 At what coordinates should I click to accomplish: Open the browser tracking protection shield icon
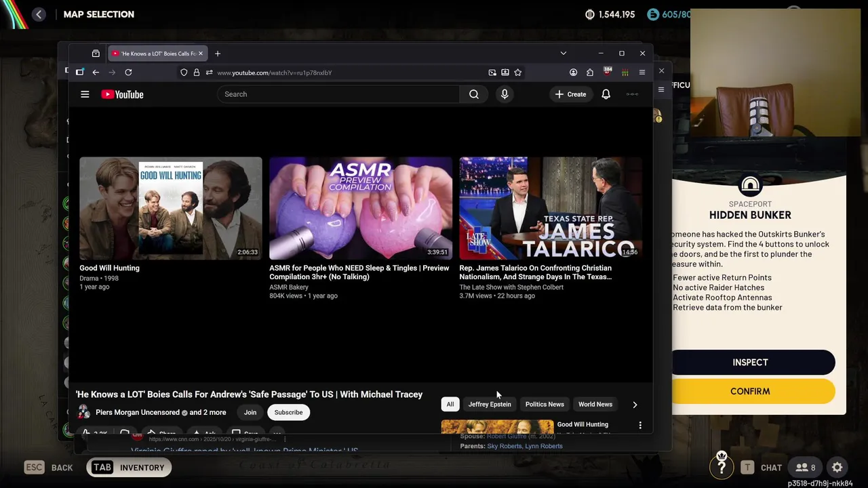click(x=184, y=73)
